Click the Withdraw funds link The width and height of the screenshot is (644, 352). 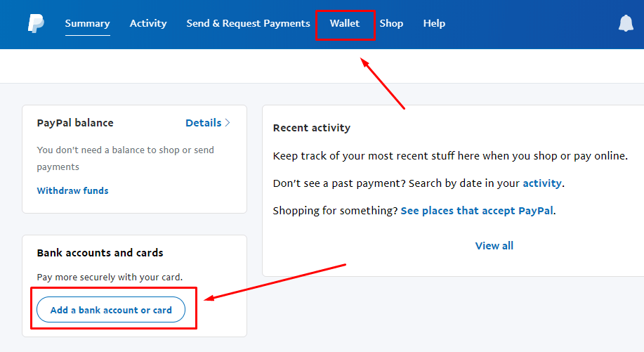(72, 190)
